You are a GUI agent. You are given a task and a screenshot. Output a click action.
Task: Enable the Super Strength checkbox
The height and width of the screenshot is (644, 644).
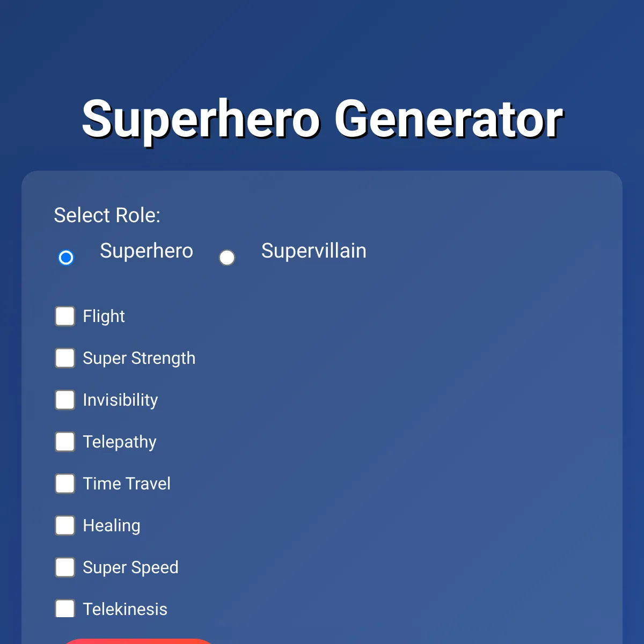point(65,358)
